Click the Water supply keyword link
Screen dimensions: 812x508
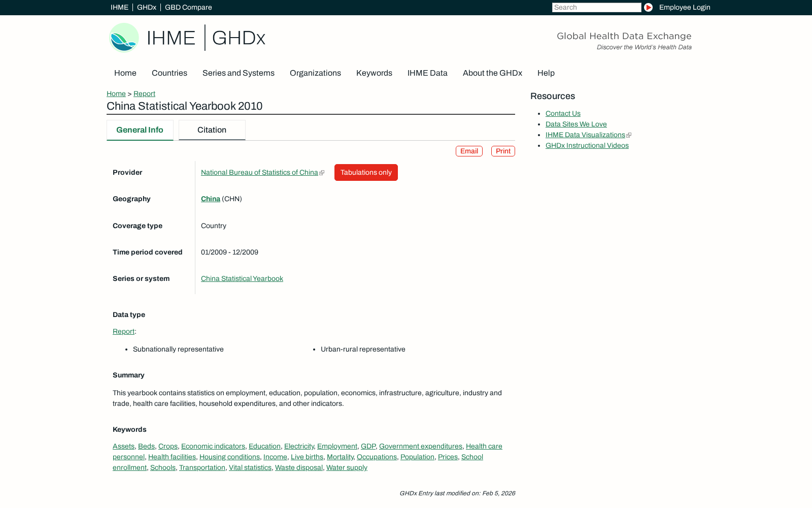pos(347,467)
